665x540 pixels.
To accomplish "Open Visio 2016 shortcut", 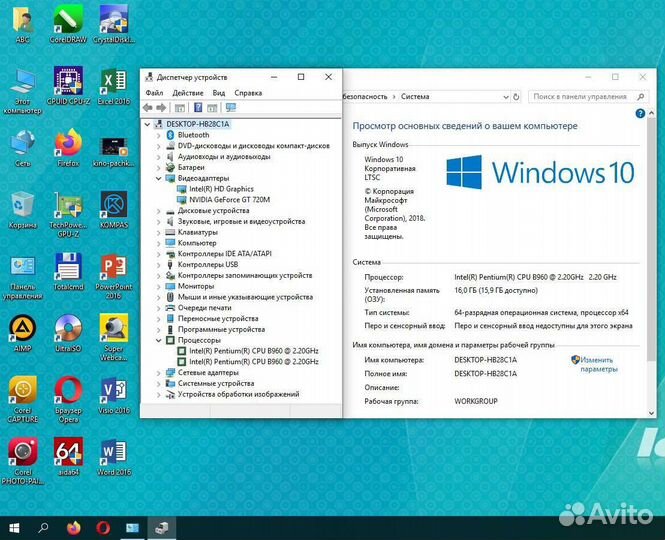I will coord(114,395).
